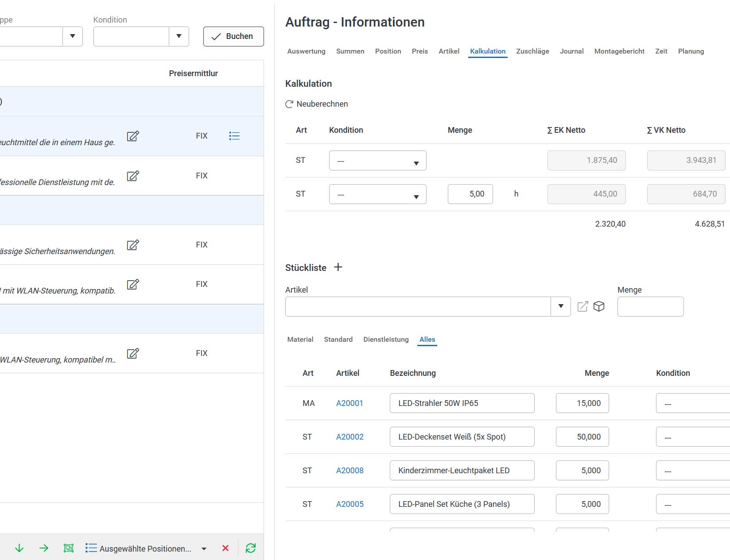Click the Buchen button
Viewport: 730px width, 560px height.
233,36
